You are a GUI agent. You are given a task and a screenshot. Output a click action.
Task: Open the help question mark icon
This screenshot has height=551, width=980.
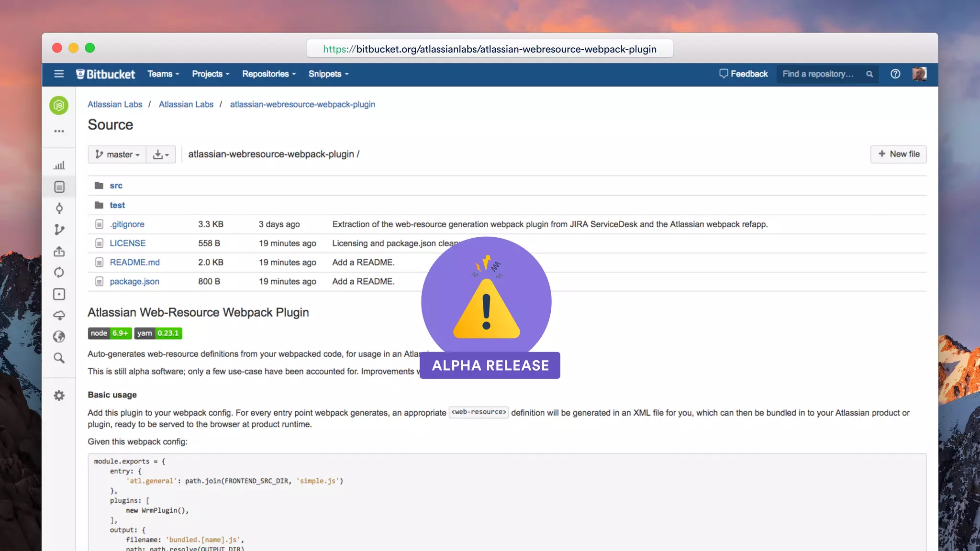pos(895,74)
